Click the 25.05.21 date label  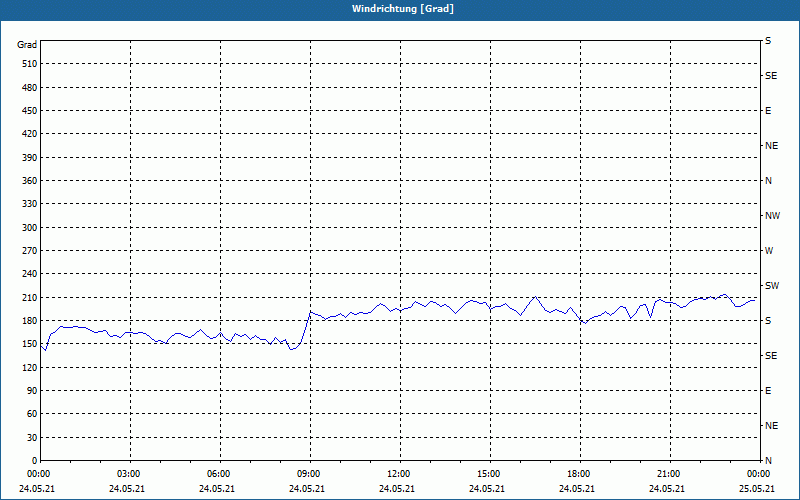pos(757,489)
